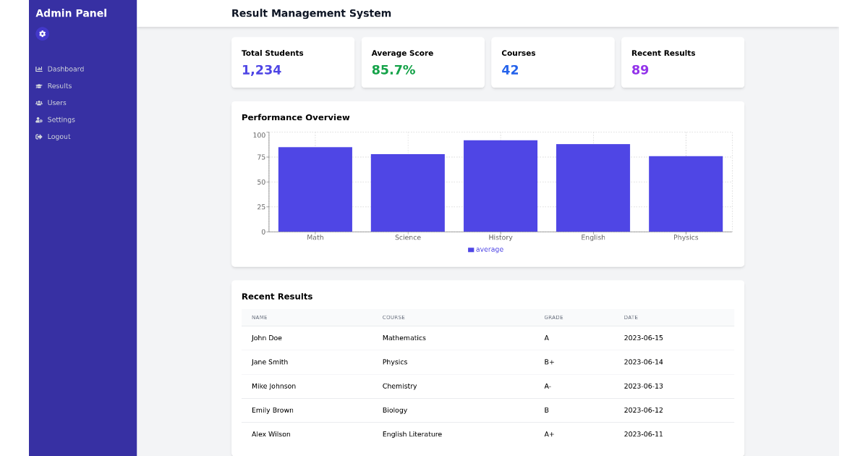Viewport: 868px width, 456px height.
Task: Open the Dashboard sidebar entry
Action: point(65,69)
